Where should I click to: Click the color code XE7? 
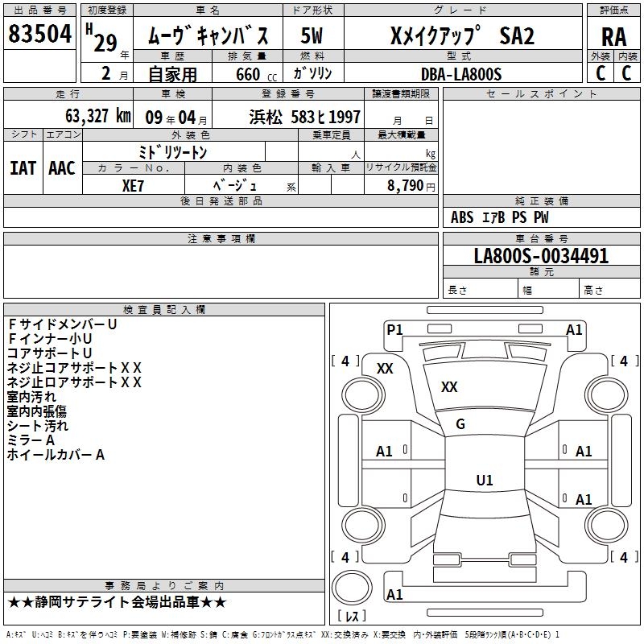pyautogui.click(x=134, y=184)
